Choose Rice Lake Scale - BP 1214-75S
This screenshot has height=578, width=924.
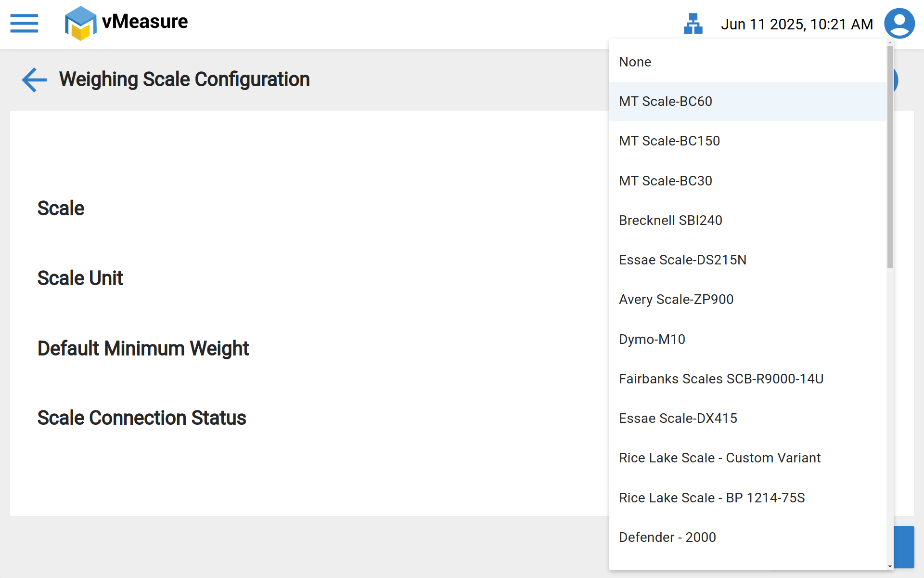(711, 498)
